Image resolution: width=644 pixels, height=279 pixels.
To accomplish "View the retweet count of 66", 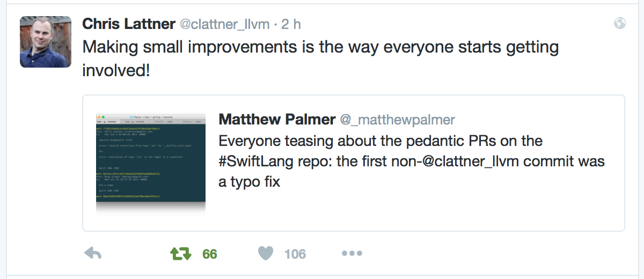I will coord(210,254).
